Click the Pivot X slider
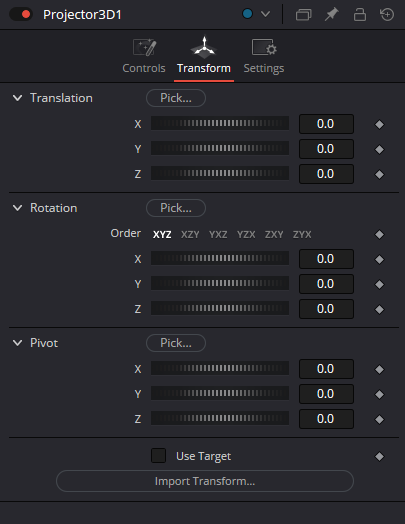This screenshot has width=405, height=524. point(220,368)
